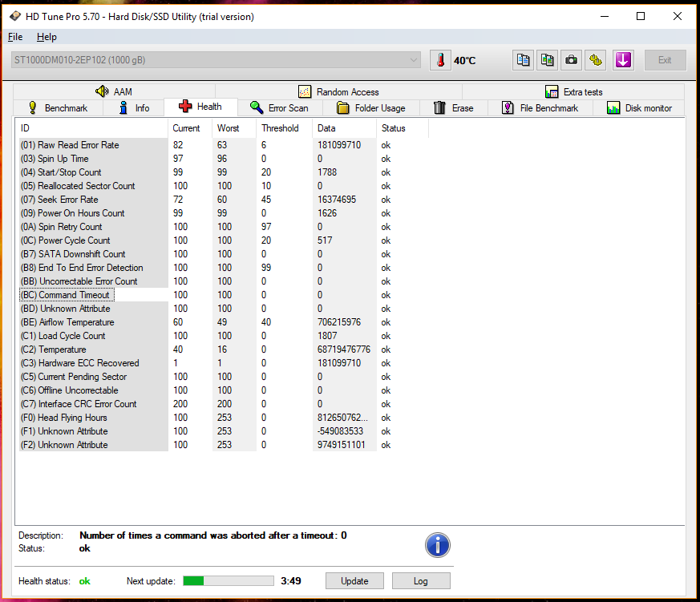Click the blue information icon

click(x=438, y=545)
